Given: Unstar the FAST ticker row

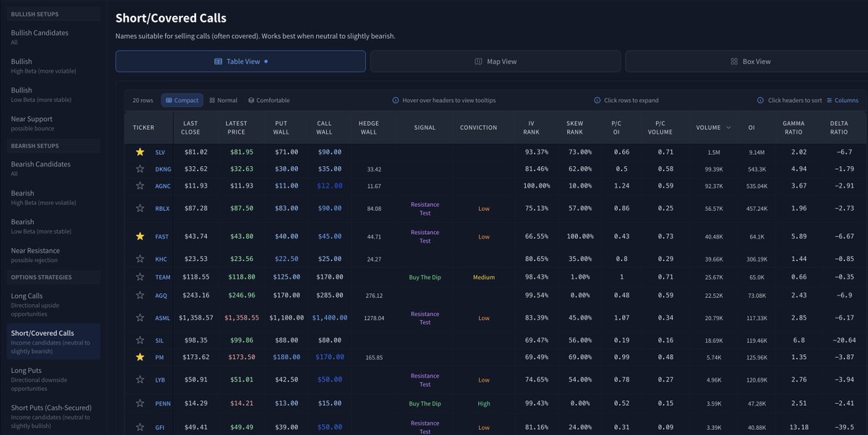Looking at the screenshot, I should [140, 236].
